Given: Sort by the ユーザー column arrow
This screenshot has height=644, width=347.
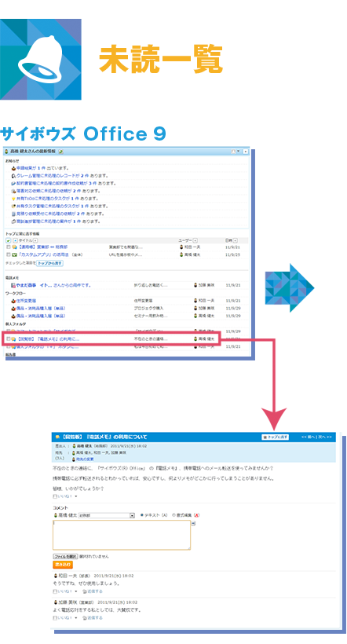Looking at the screenshot, I should pos(195,240).
